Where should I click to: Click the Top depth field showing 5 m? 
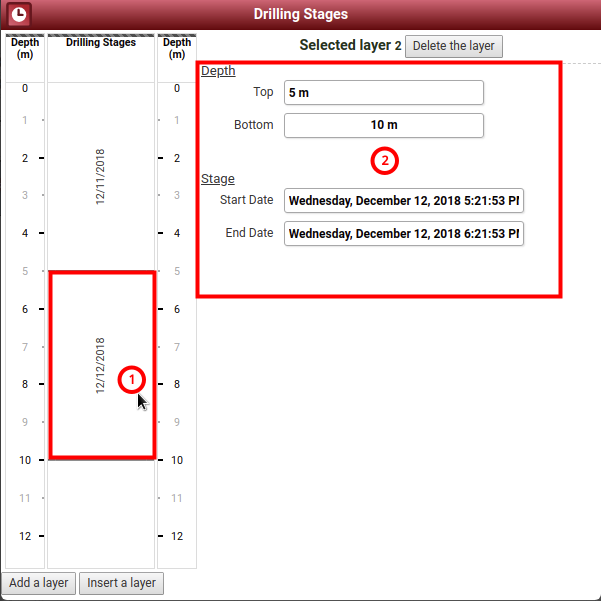(x=383, y=92)
